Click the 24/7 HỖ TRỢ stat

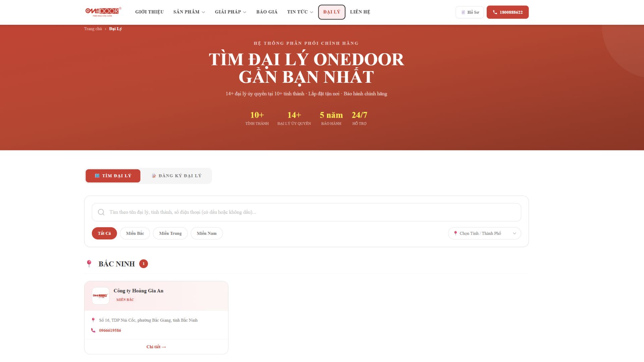point(359,118)
